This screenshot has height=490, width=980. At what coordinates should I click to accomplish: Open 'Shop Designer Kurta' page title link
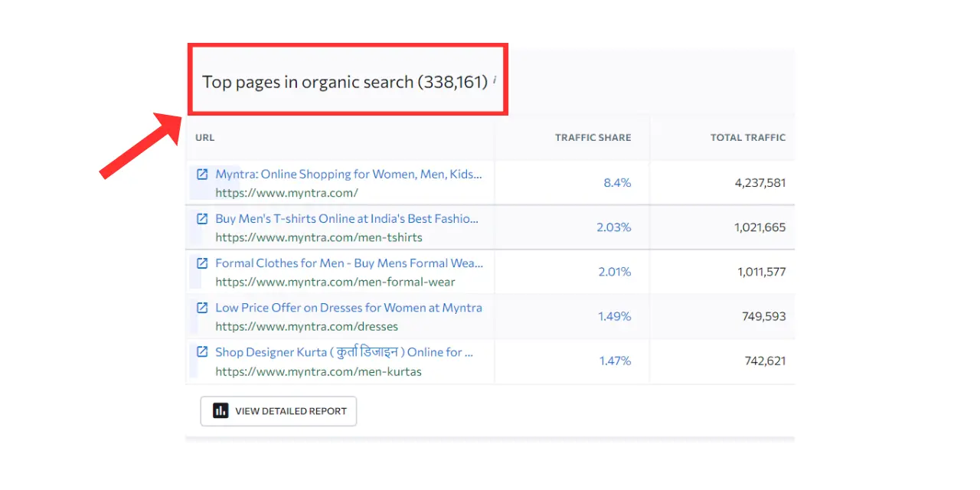click(345, 352)
